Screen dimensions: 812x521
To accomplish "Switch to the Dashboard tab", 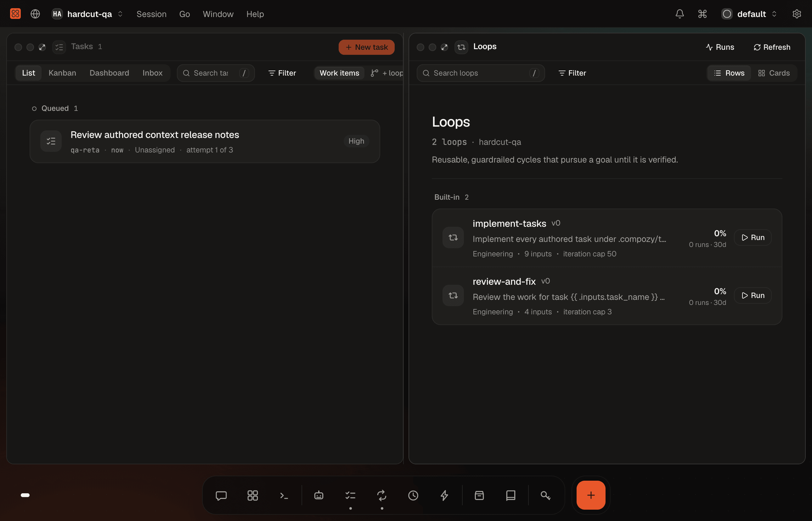I will 109,73.
